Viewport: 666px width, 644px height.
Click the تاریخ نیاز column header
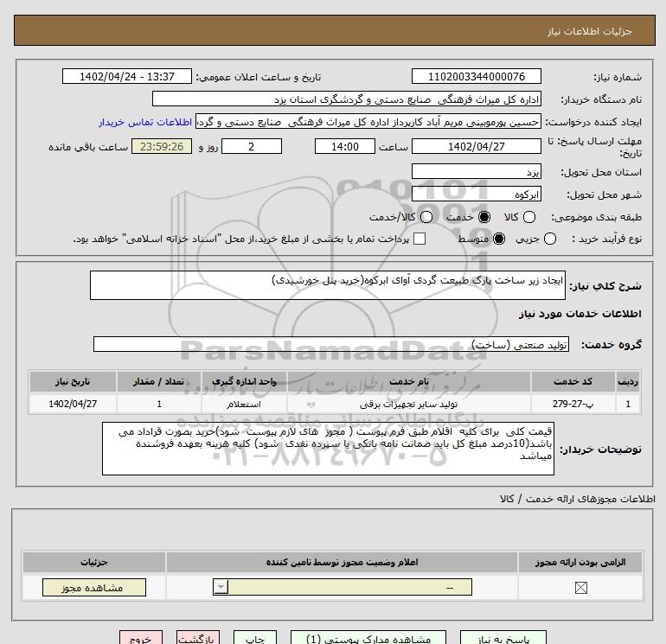pos(73,381)
